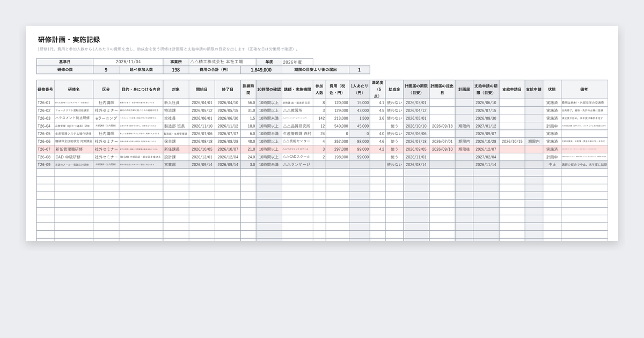This screenshot has width=644, height=338.
Task: Select the 年度 cell showing 2026年度
Action: 297,62
